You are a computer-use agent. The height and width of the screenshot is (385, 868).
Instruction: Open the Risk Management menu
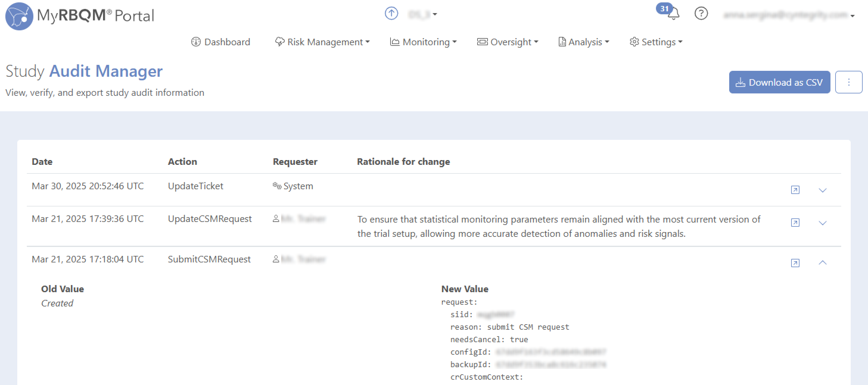pyautogui.click(x=323, y=42)
